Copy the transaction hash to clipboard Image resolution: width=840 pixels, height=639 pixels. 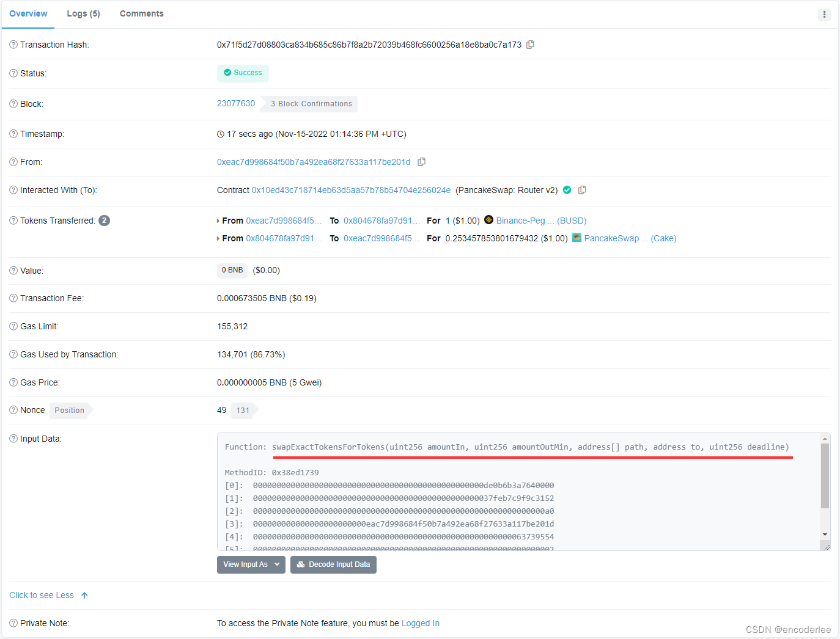[530, 45]
